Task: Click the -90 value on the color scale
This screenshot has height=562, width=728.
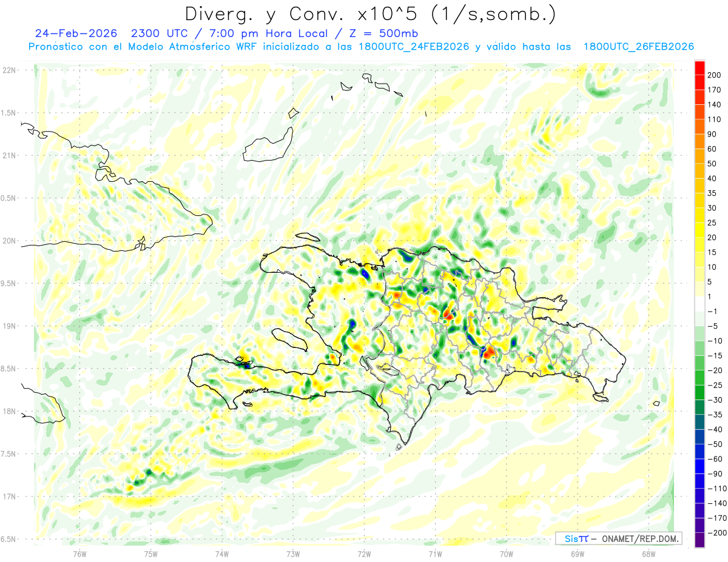Action: pos(715,473)
